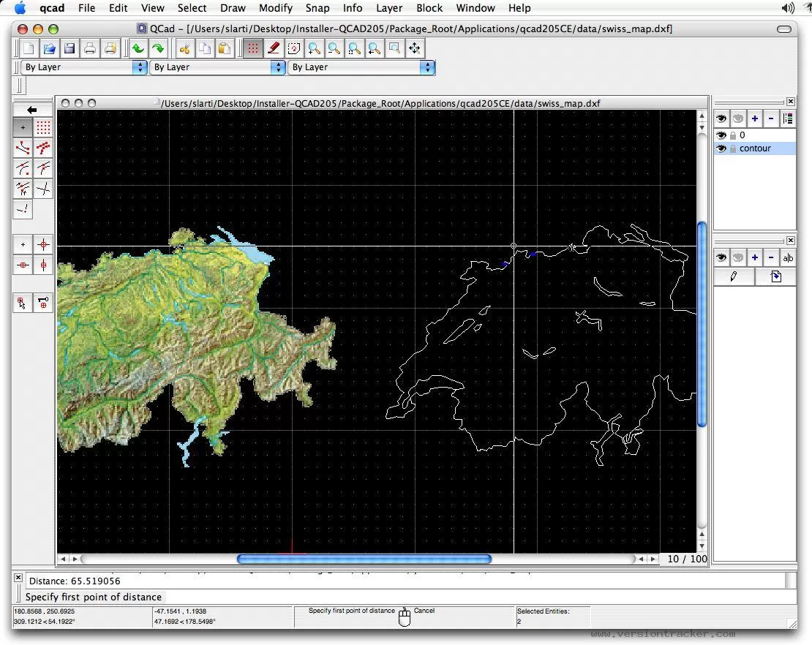Toggle lock relative zero key icon
This screenshot has height=645, width=812.
click(x=43, y=303)
